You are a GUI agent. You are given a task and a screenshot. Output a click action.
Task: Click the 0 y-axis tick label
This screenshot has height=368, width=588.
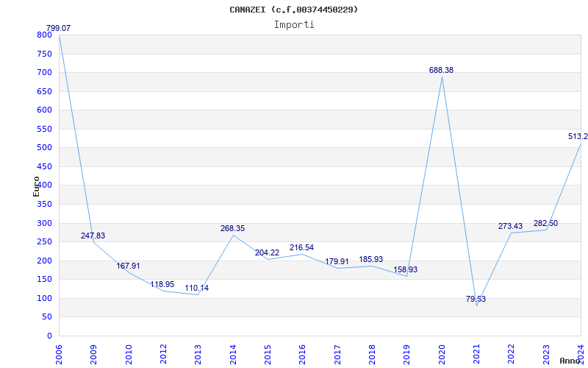[49, 336]
